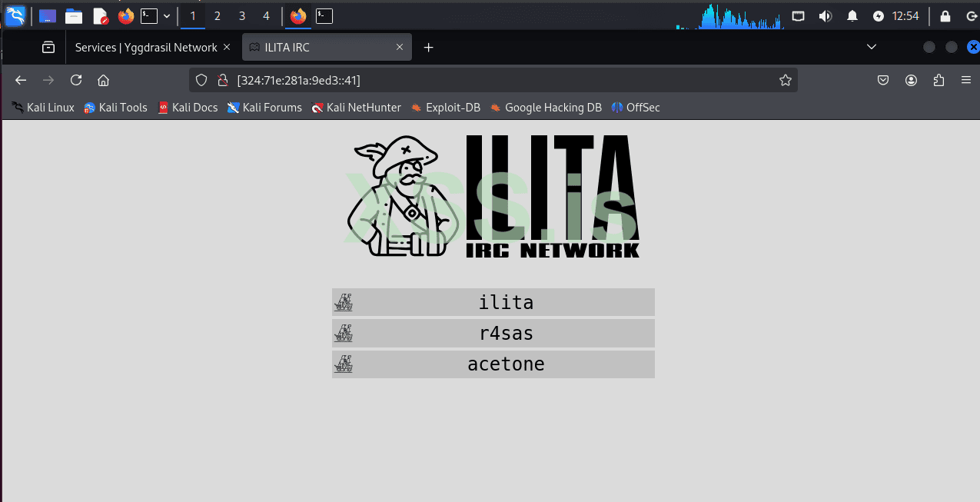980x502 pixels.
Task: Open the Save to Pocket icon
Action: click(x=882, y=79)
